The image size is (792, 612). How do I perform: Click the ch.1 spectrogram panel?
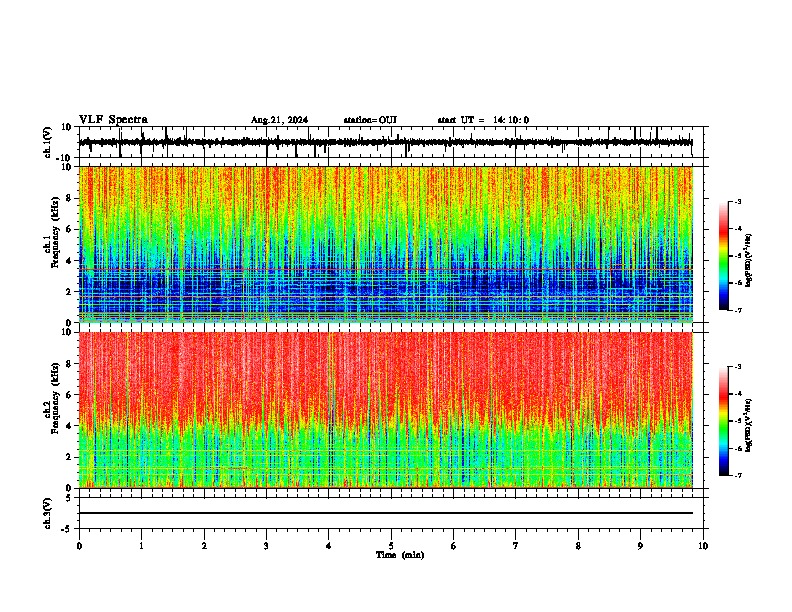(385, 244)
